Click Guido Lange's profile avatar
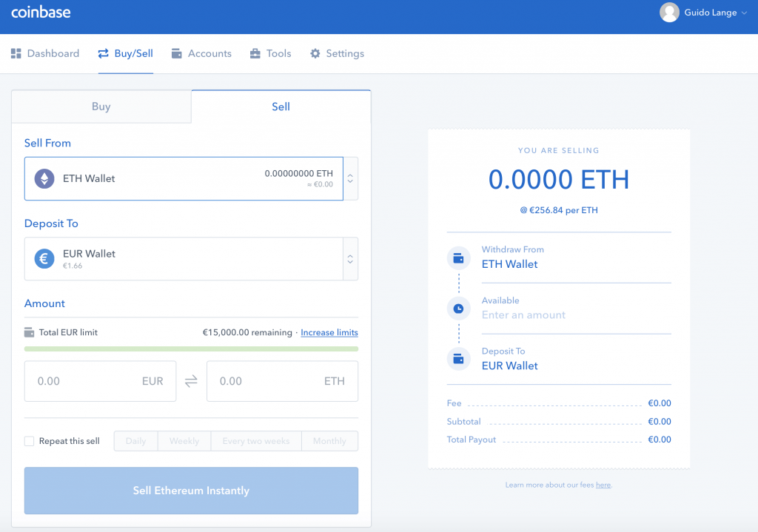 point(669,13)
